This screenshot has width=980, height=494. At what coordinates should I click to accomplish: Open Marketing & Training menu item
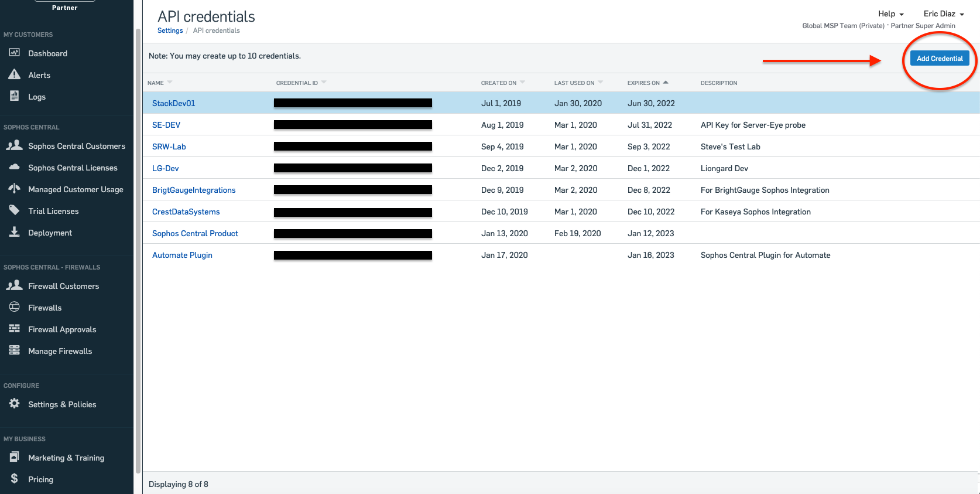point(66,458)
